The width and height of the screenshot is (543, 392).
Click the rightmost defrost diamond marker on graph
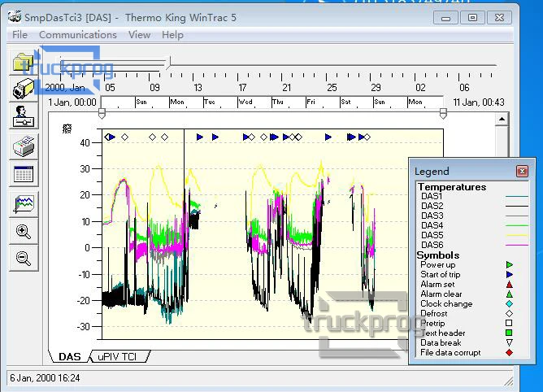[367, 137]
